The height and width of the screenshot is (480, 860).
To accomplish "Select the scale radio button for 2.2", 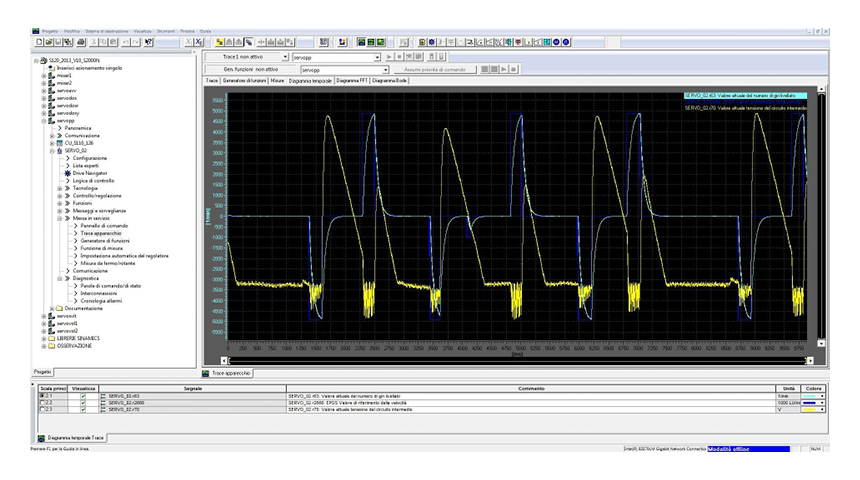I will (x=42, y=403).
